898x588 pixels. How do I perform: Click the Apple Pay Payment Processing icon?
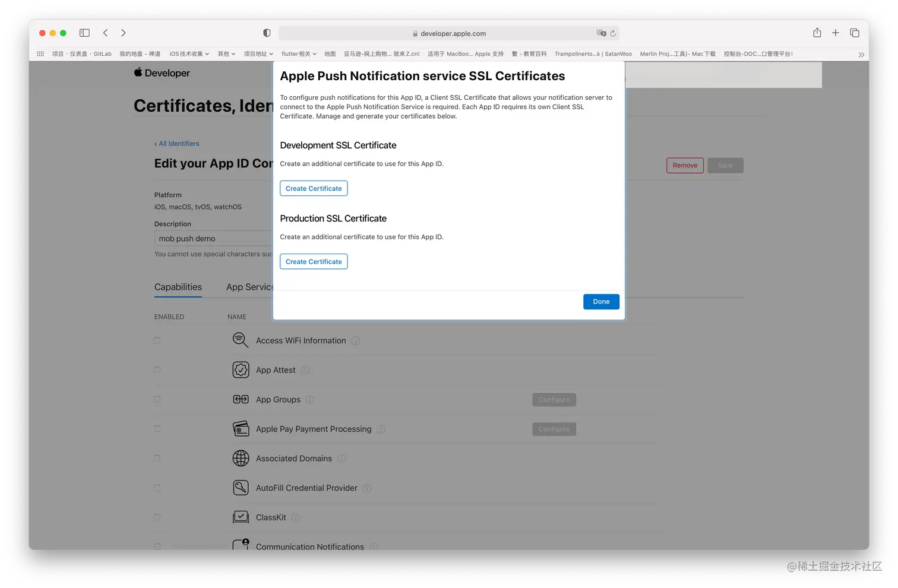tap(241, 429)
